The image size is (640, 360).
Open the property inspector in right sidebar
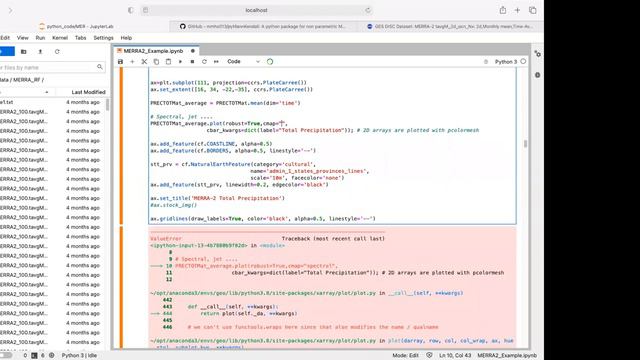[x=538, y=54]
